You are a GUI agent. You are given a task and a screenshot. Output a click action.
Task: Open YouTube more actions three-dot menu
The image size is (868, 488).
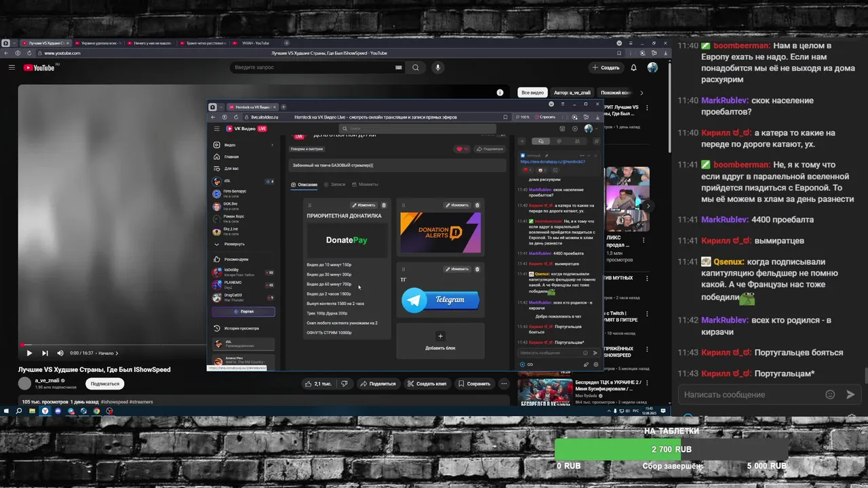(x=504, y=384)
